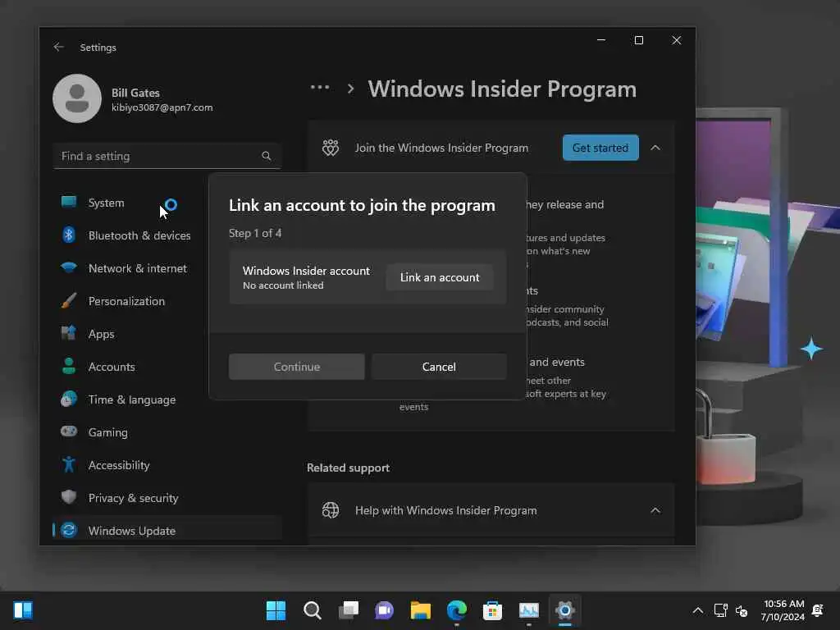The width and height of the screenshot is (840, 630).
Task: Click the Windows Update sync icon
Action: [69, 531]
